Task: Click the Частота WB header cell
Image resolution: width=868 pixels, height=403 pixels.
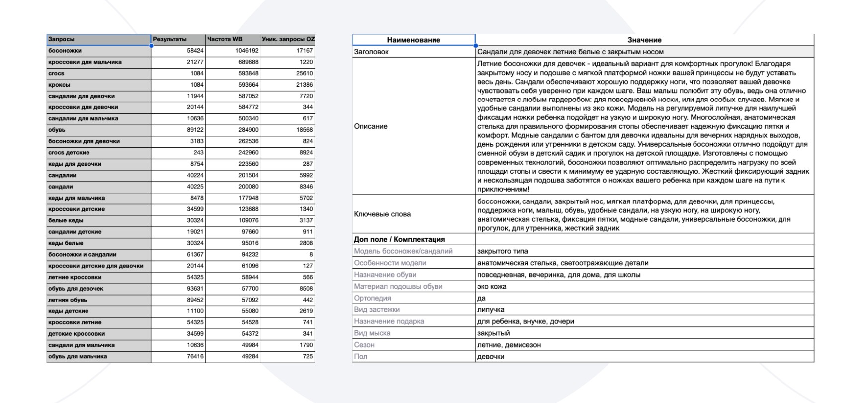Action: pyautogui.click(x=233, y=39)
